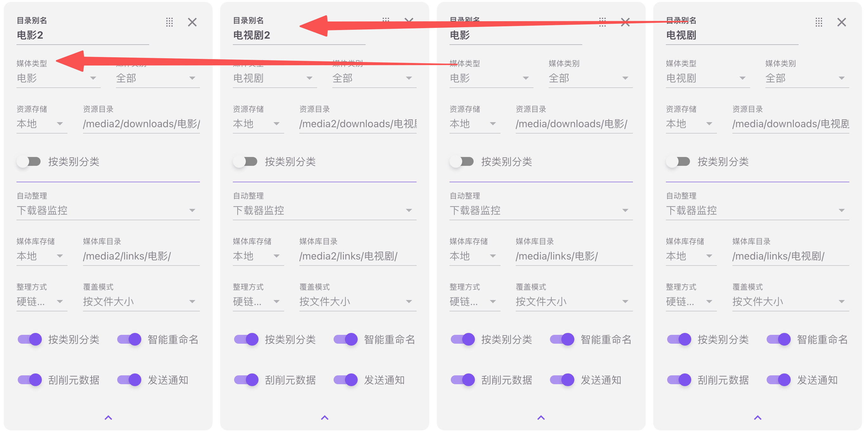Open 自动整理 下载器监控 dropdown in 电视剧2 card

(324, 210)
